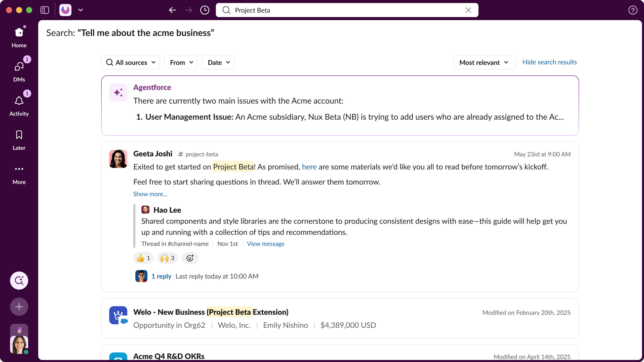Expand the workspace chevron dropdown

[x=80, y=10]
